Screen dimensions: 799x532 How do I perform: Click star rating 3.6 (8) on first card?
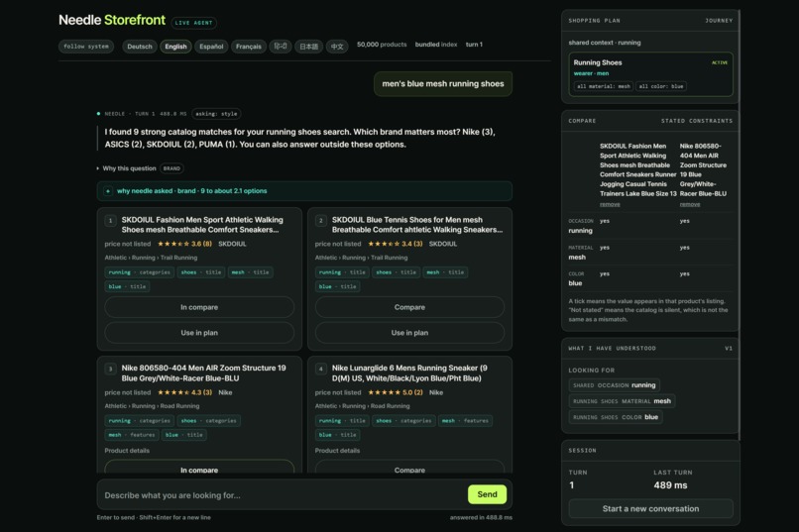coord(184,244)
